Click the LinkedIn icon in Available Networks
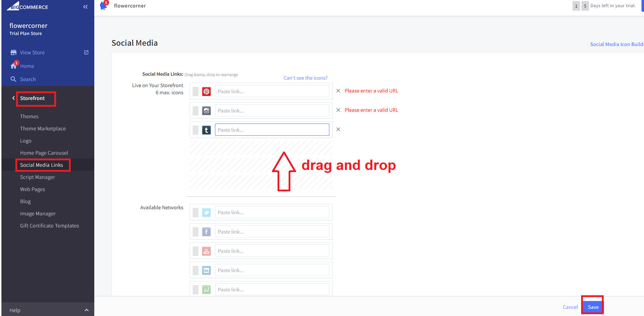 tap(206, 270)
